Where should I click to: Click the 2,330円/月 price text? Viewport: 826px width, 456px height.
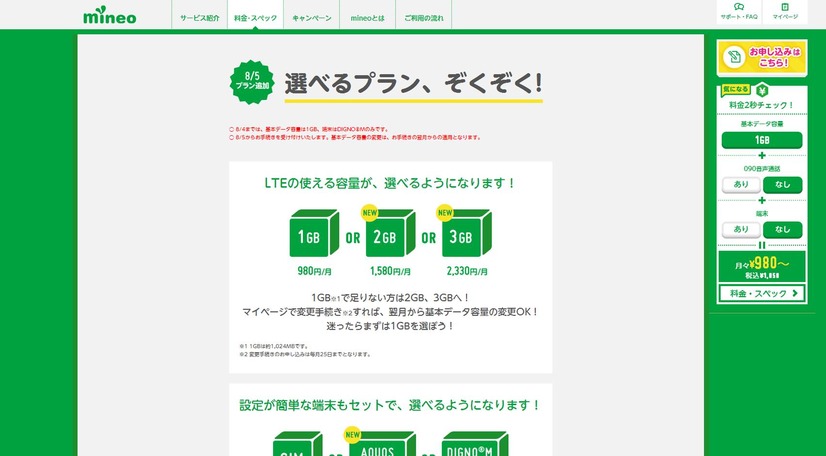coord(467,271)
